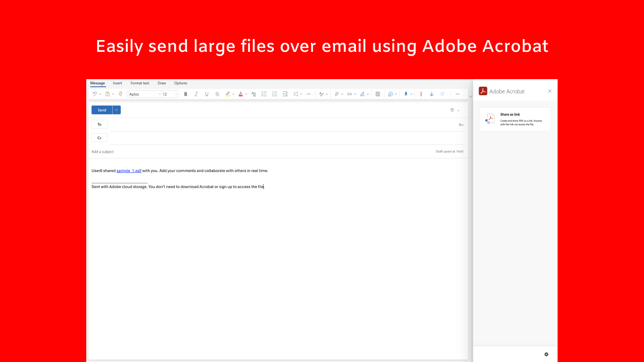Screen dimensions: 644x362
Task: Expand the highlight color dropdown arrow
Action: 233,94
